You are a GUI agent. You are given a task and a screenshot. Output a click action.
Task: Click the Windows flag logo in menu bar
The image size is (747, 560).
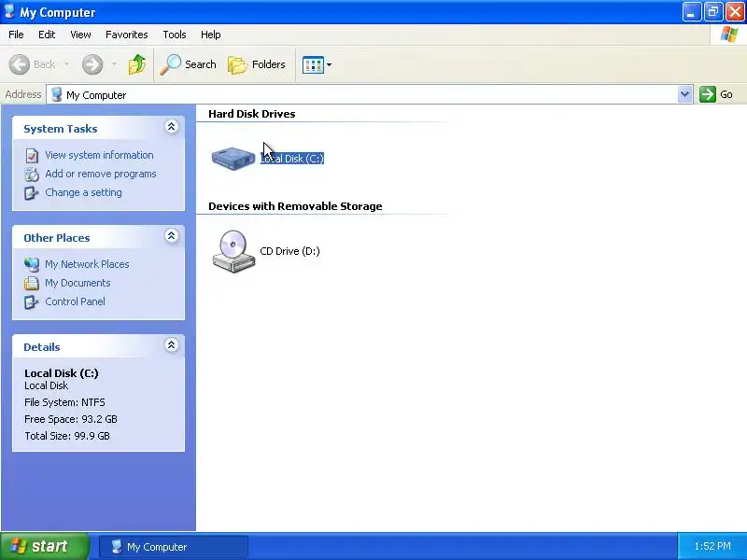[729, 35]
